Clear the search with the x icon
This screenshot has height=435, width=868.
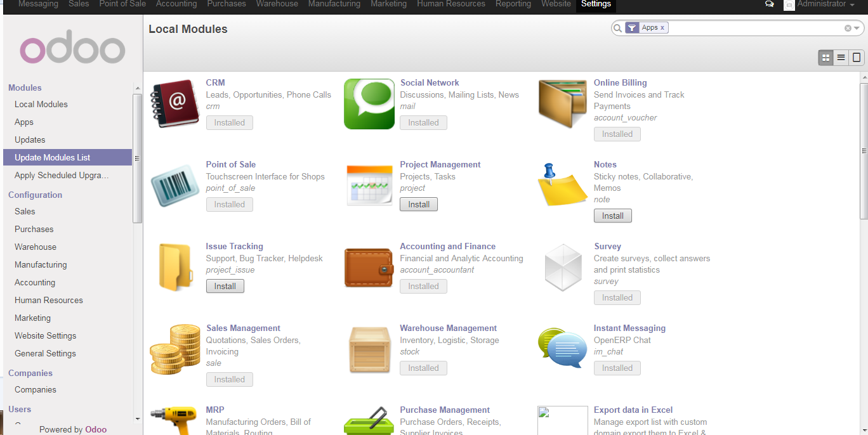[x=848, y=28]
